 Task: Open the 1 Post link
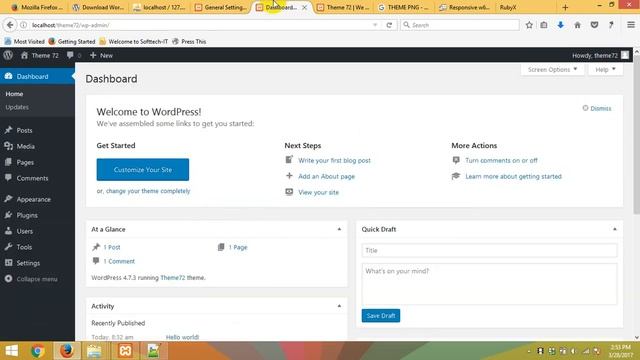point(111,247)
